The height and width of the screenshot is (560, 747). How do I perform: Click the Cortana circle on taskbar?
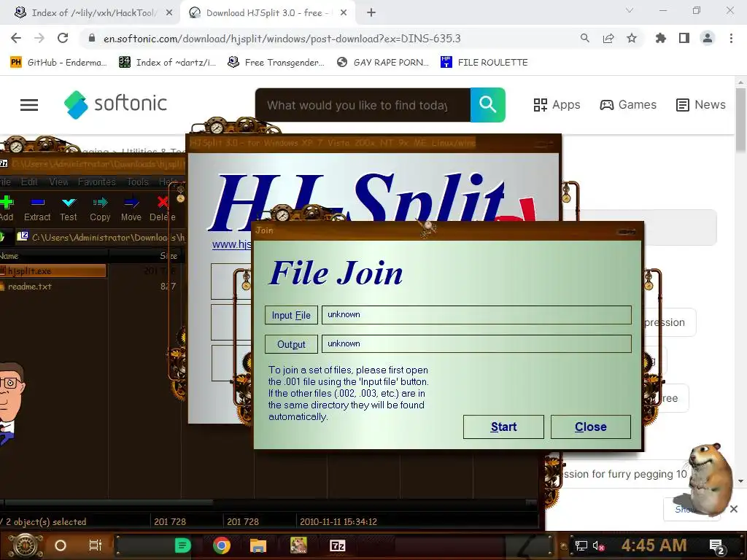pos(61,545)
